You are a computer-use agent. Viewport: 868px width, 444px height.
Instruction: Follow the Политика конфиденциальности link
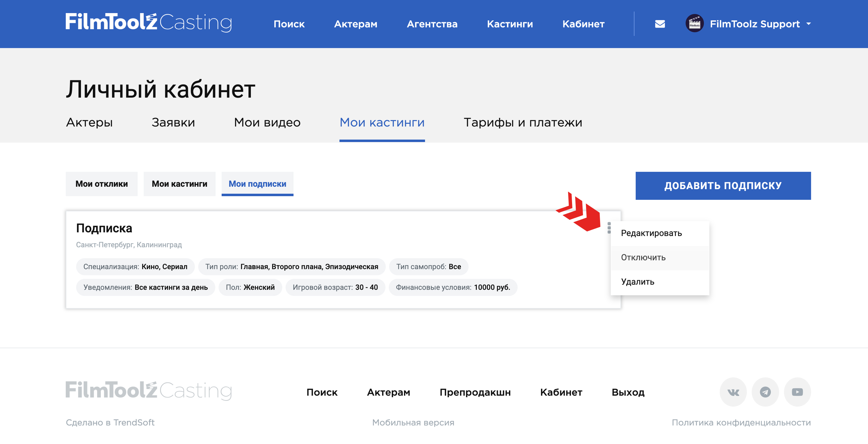point(741,422)
